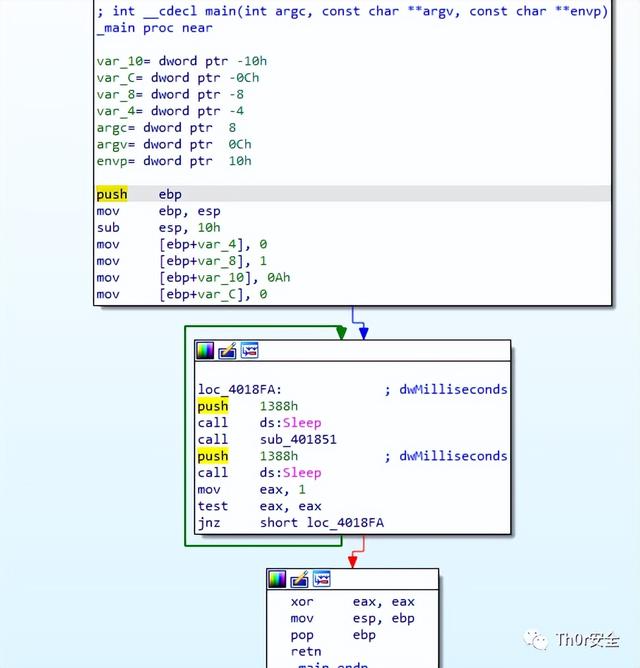
Task: Click mov [ebp+var_8], 1 instruction
Action: (182, 261)
